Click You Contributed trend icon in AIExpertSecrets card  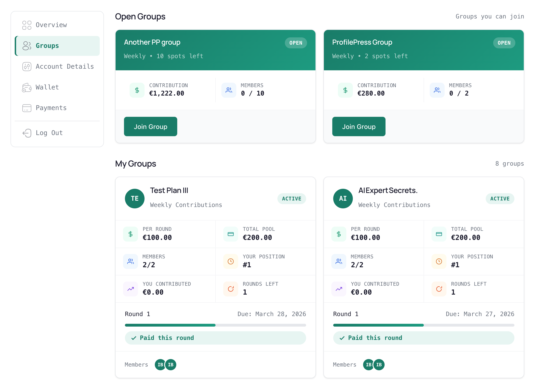click(339, 289)
